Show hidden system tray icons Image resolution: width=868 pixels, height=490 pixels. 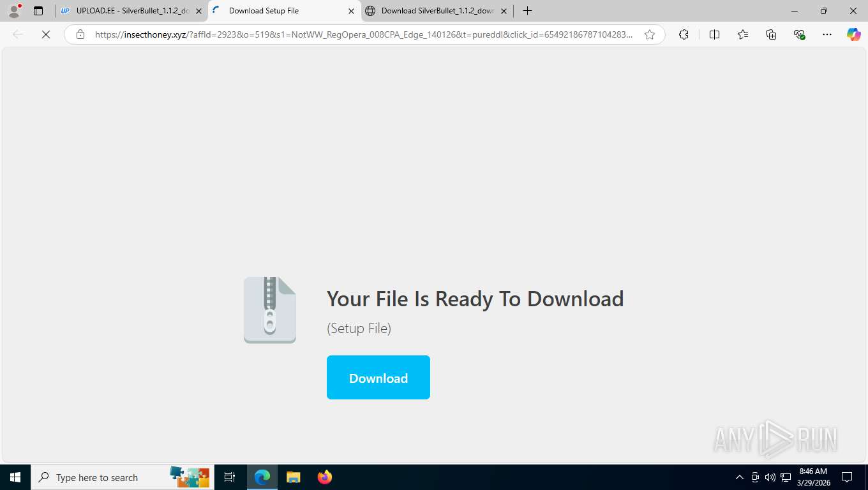point(740,477)
